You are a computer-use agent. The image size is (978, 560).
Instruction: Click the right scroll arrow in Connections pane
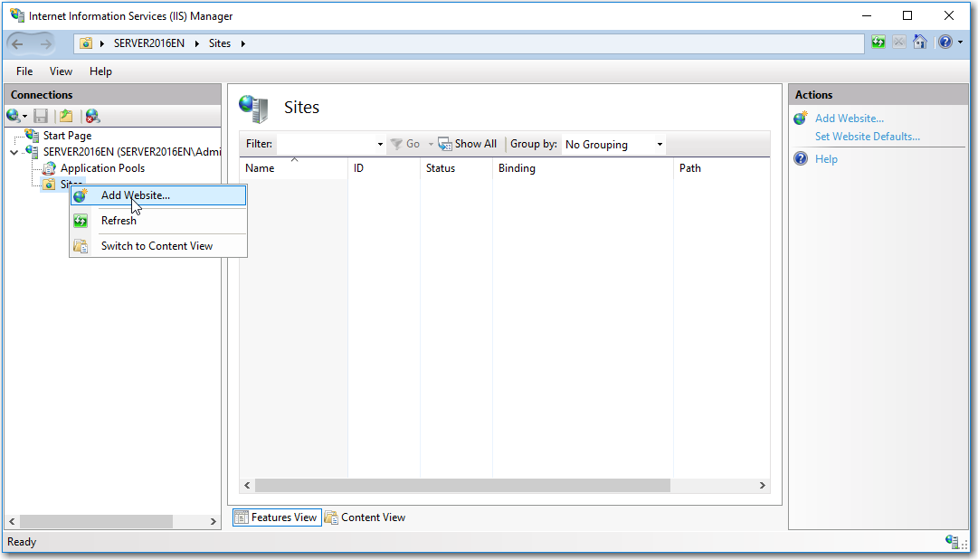[x=214, y=521]
